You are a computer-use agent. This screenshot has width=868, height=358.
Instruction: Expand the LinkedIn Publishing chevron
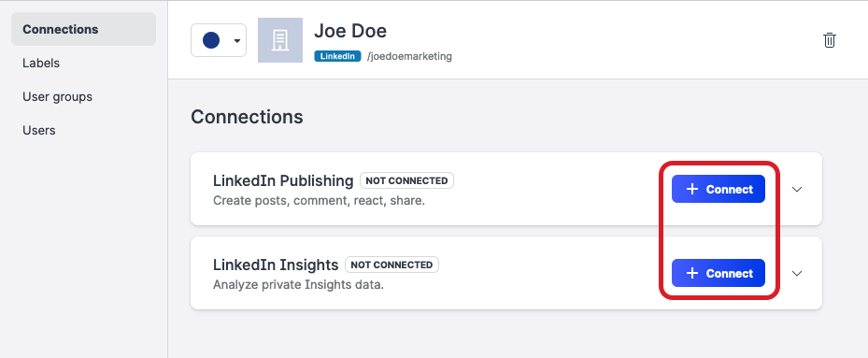tap(797, 190)
